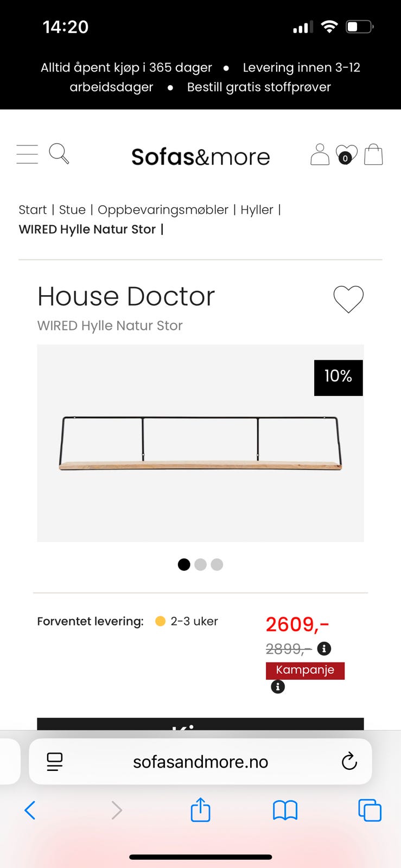Tap info icon next to 2899,- price

click(324, 648)
